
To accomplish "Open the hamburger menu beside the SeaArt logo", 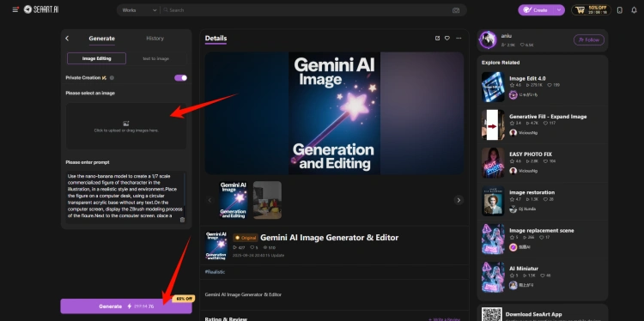I will [15, 9].
